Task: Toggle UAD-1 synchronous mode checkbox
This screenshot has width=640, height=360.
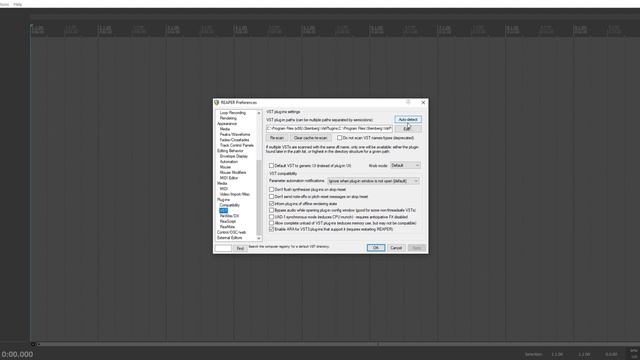Action: point(271,217)
